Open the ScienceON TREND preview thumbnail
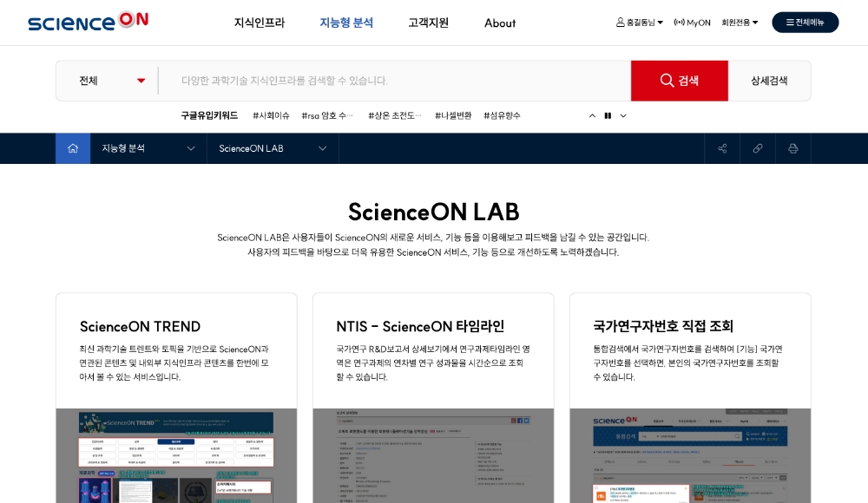This screenshot has height=503, width=868. pyautogui.click(x=176, y=456)
